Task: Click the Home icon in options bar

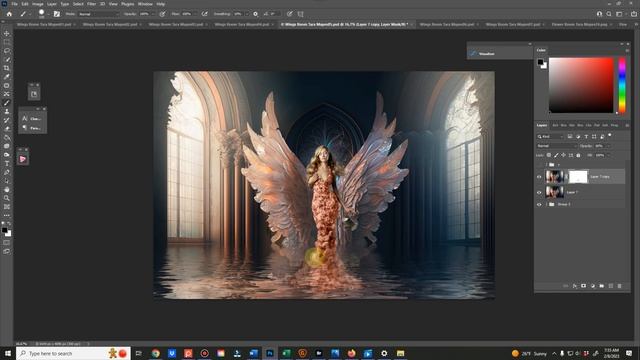Action: click(9, 14)
